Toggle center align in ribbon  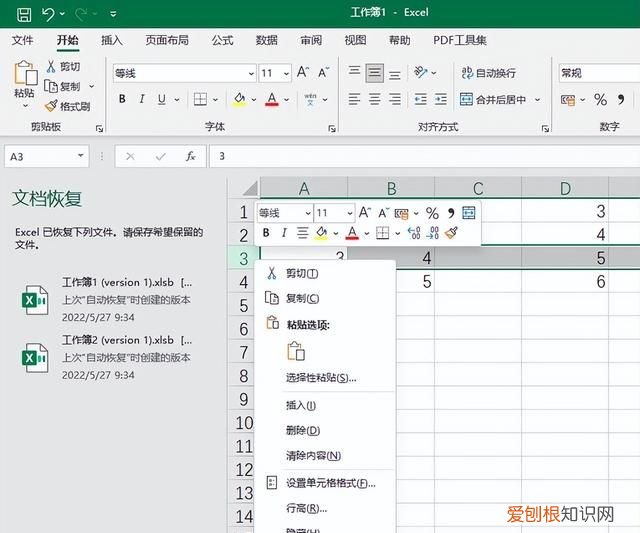coord(374,99)
